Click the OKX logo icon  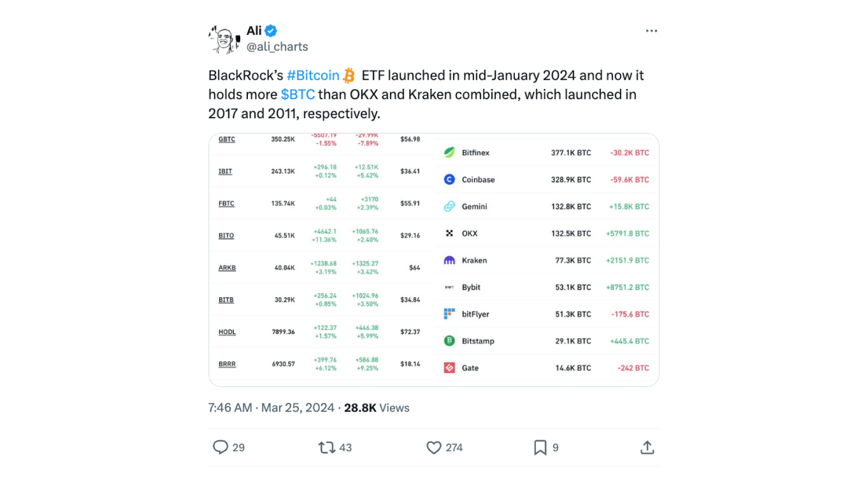[x=450, y=233]
